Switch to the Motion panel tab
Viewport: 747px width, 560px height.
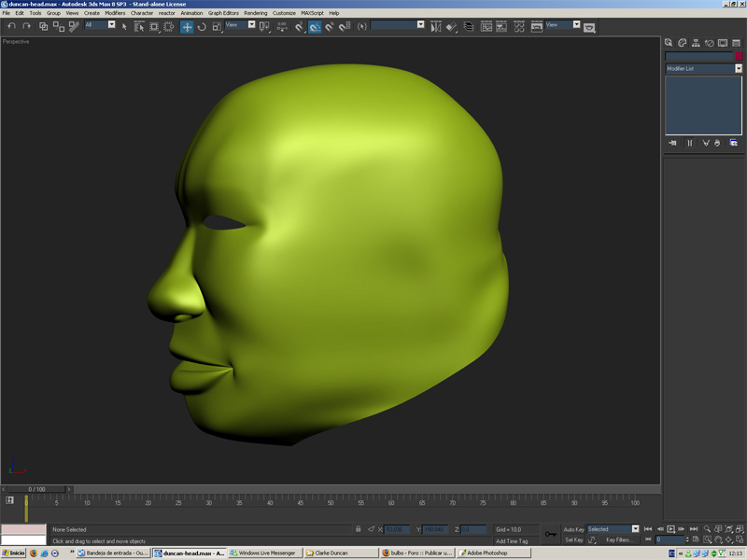click(710, 43)
